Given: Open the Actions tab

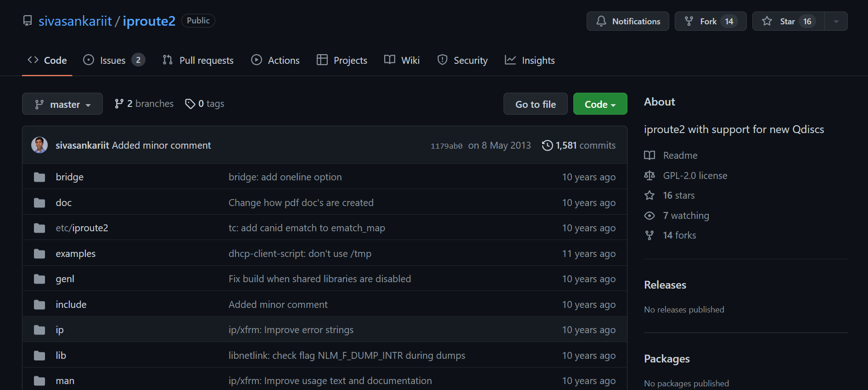Looking at the screenshot, I should 275,61.
